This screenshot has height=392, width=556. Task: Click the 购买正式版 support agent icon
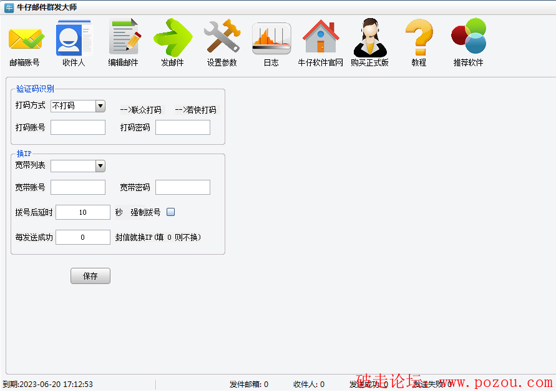click(369, 39)
